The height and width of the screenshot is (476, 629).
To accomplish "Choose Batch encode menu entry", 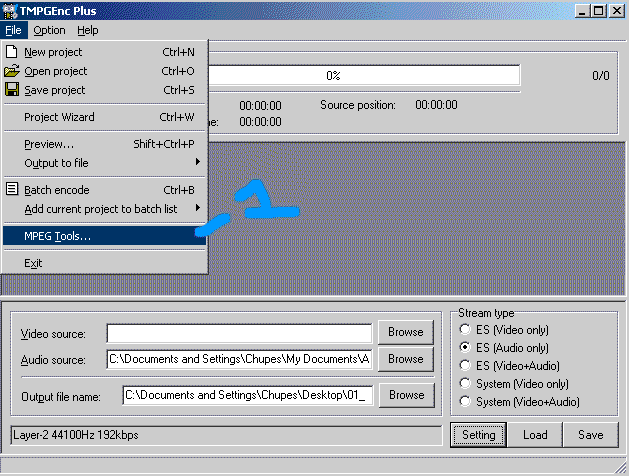I will point(104,190).
